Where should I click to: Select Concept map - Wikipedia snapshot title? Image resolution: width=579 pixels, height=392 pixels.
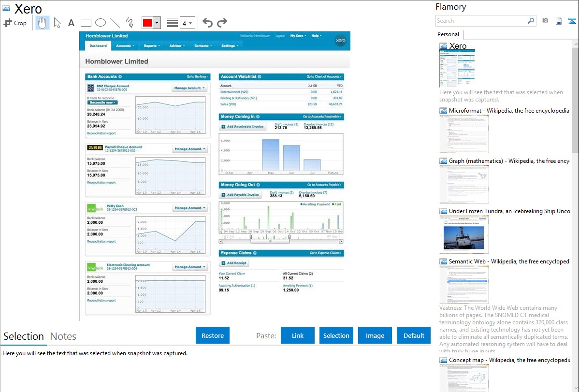(509, 360)
